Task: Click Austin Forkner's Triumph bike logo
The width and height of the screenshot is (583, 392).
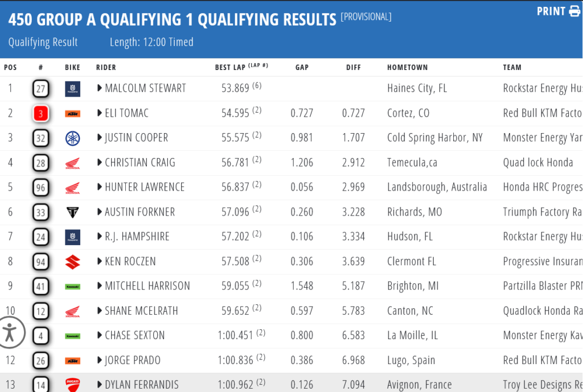Action: tap(72, 212)
